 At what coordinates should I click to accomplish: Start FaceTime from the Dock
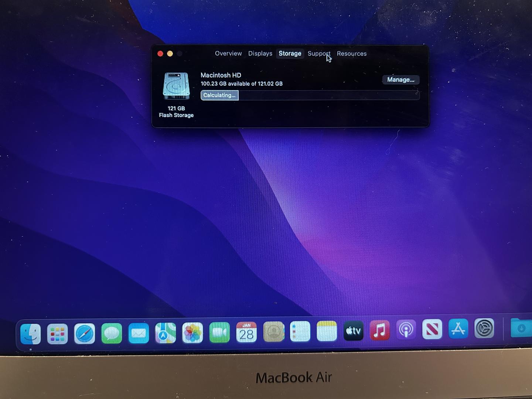pos(219,332)
